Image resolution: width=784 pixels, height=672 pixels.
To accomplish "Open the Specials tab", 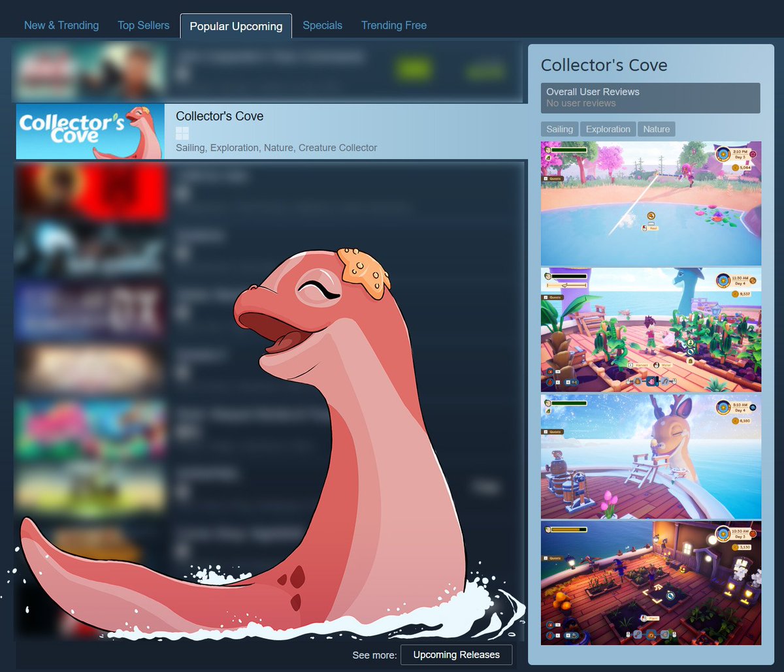I will coord(322,25).
